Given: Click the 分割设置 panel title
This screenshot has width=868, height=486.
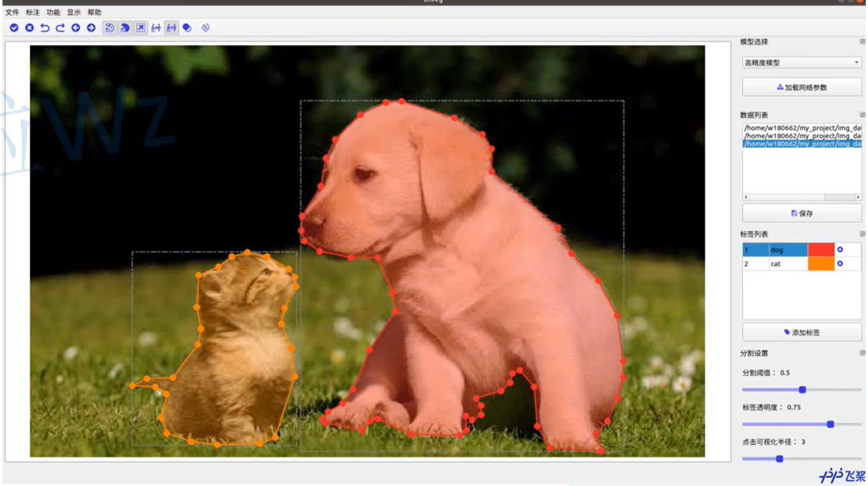Looking at the screenshot, I should pos(754,353).
